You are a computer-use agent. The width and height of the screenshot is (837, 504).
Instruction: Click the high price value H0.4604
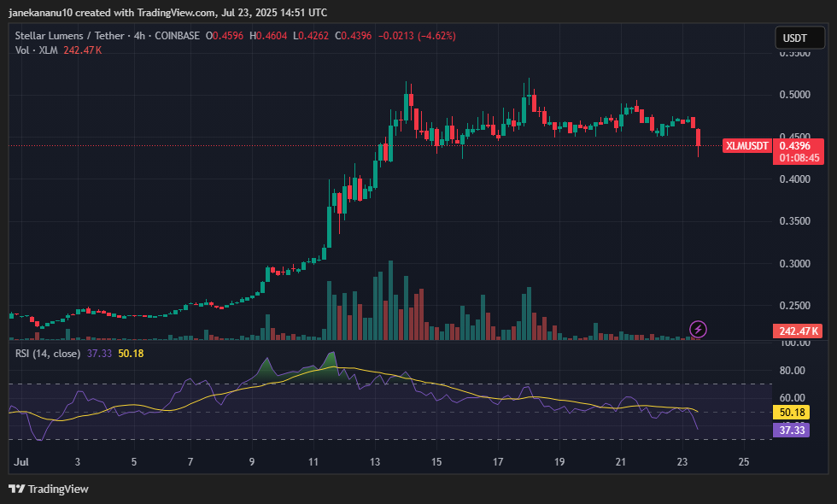click(268, 36)
